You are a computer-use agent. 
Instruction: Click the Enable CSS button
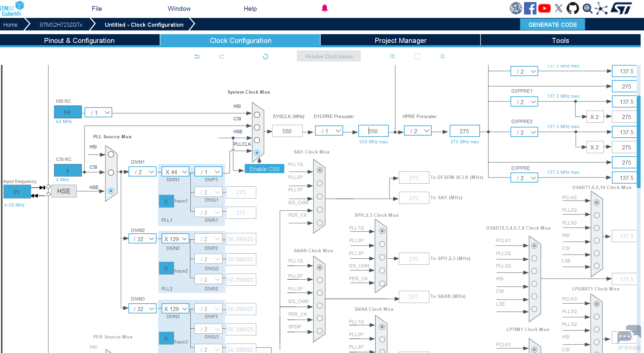coord(265,169)
